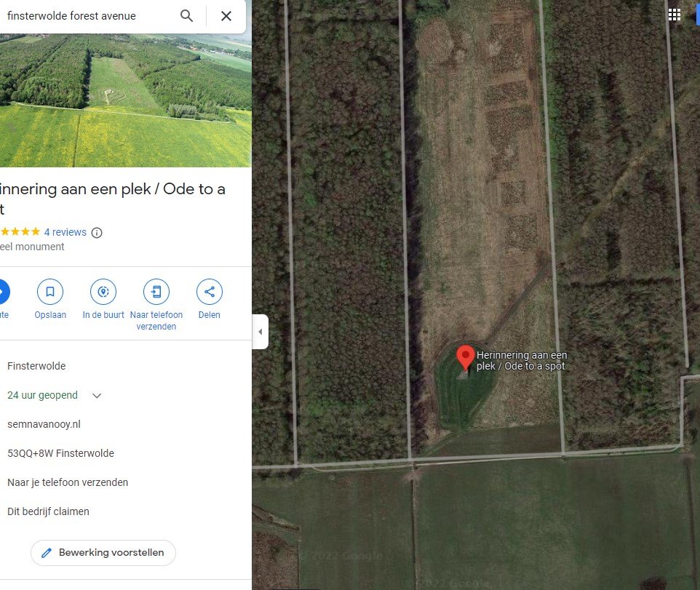Screen dimensions: 700x590
Task: Open the semnavanooy.nl website link
Action: tap(44, 424)
